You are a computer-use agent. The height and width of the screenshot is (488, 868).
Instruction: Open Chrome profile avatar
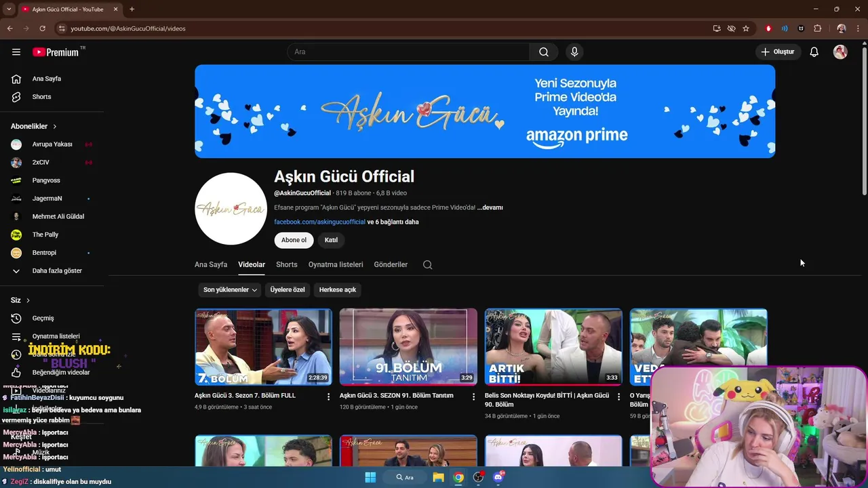[842, 28]
